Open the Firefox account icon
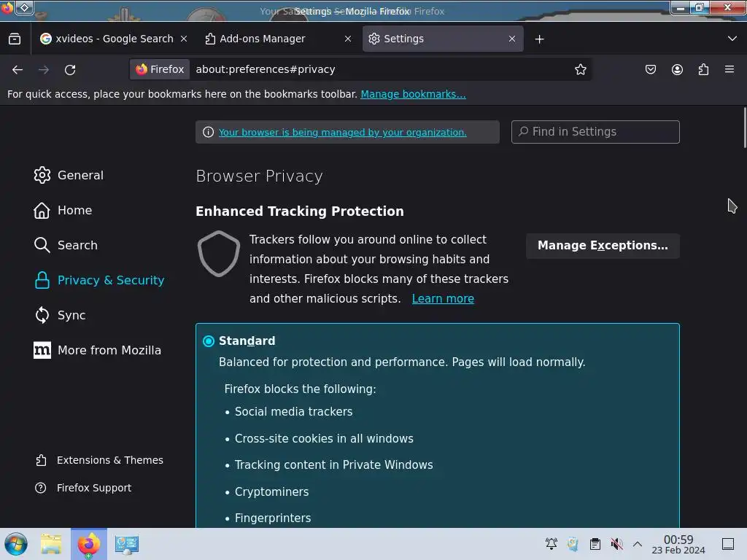Screen dimensions: 747x560 click(x=677, y=69)
